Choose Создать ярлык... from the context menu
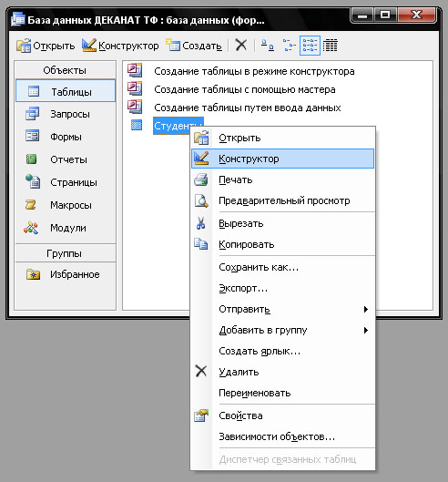The height and width of the screenshot is (482, 448). (x=282, y=351)
